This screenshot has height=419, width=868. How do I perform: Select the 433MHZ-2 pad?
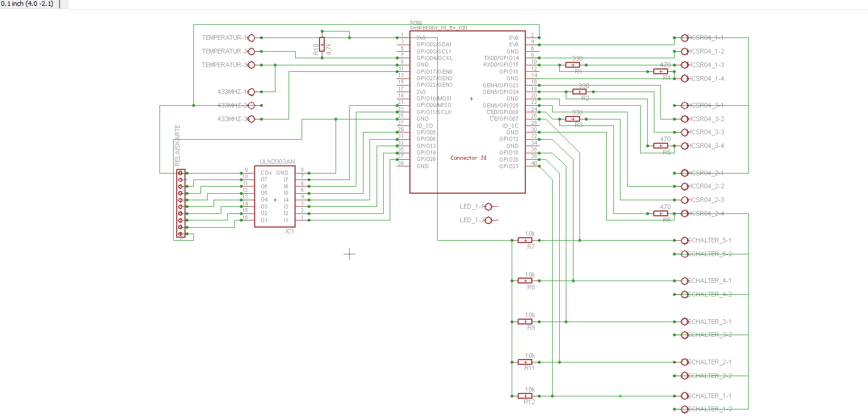250,106
